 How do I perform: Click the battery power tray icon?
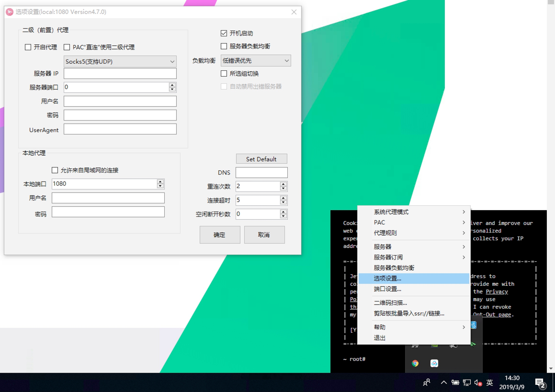[x=455, y=383]
